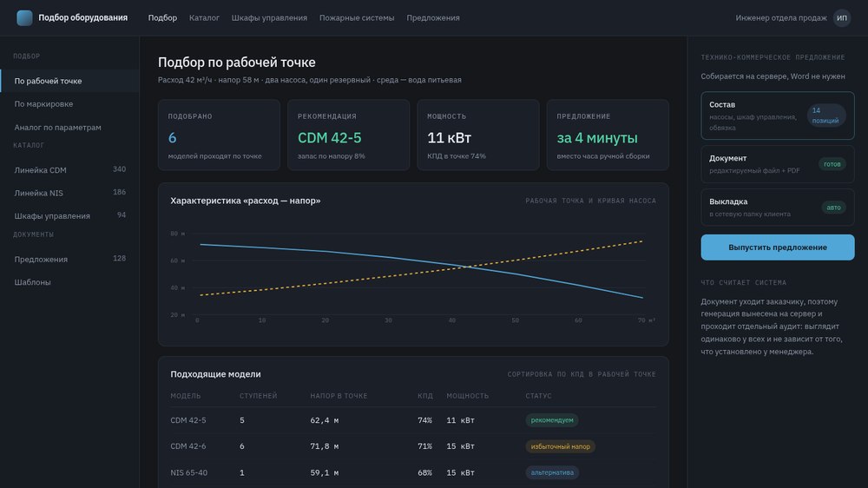Click the Подбор по рабочей точке heading
The height and width of the screenshot is (488, 868).
pyautogui.click(x=236, y=62)
